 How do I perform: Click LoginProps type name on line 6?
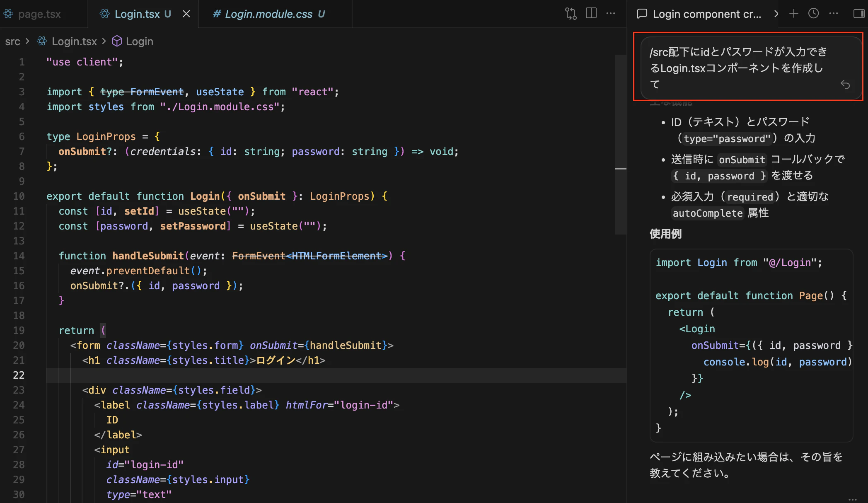(x=106, y=137)
